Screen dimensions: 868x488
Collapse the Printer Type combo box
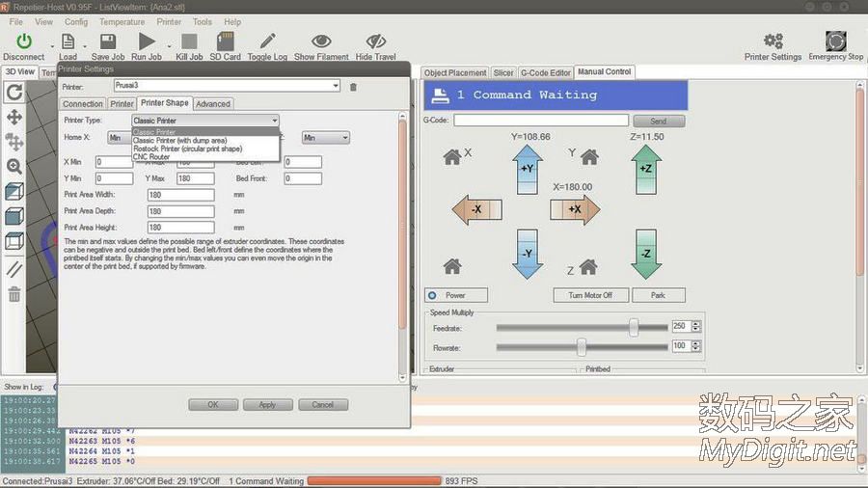(x=205, y=121)
